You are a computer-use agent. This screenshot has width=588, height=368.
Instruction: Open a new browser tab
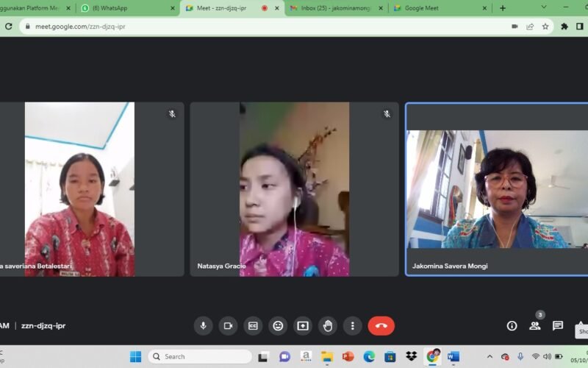[x=503, y=8]
